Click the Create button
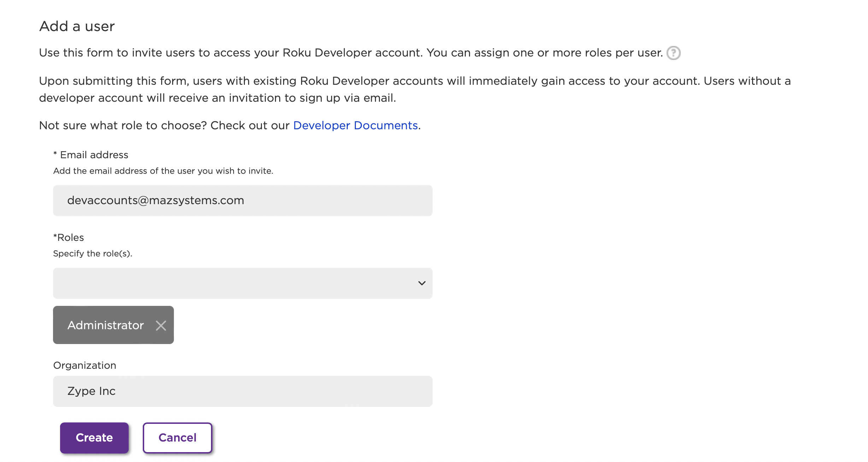 (x=94, y=438)
